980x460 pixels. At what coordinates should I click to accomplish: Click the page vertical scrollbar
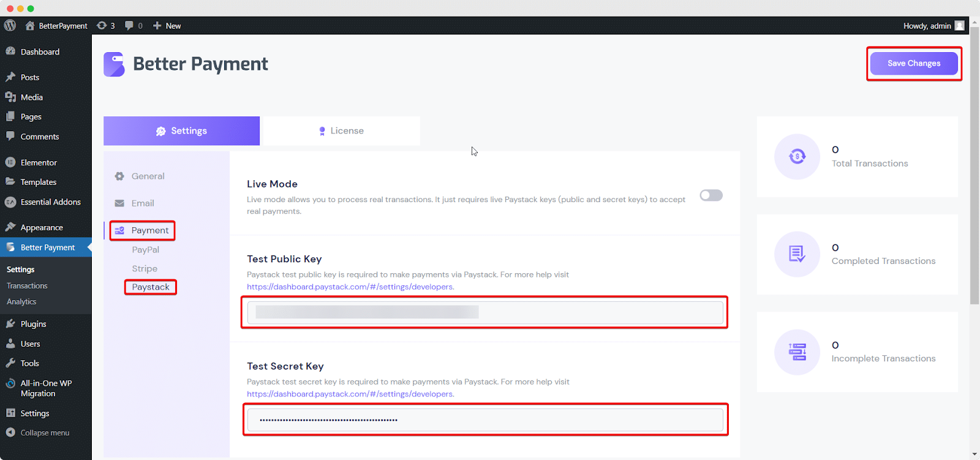(x=974, y=165)
